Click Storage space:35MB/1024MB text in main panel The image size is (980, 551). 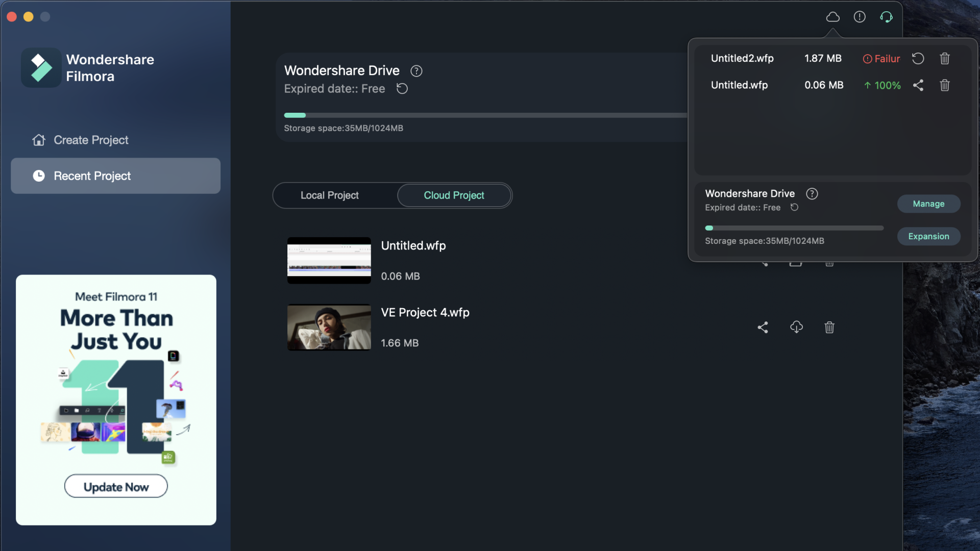coord(344,128)
